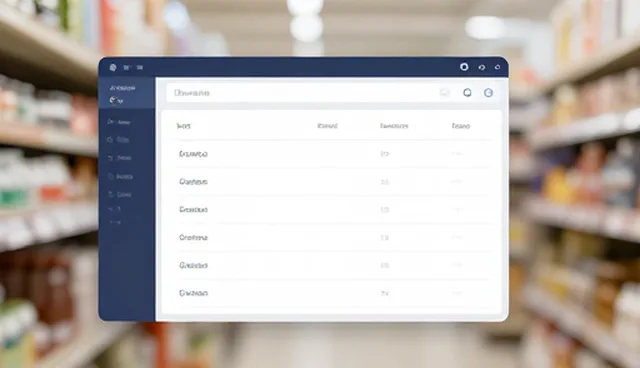Sort by the first table column header
640x368 pixels.
coord(183,126)
